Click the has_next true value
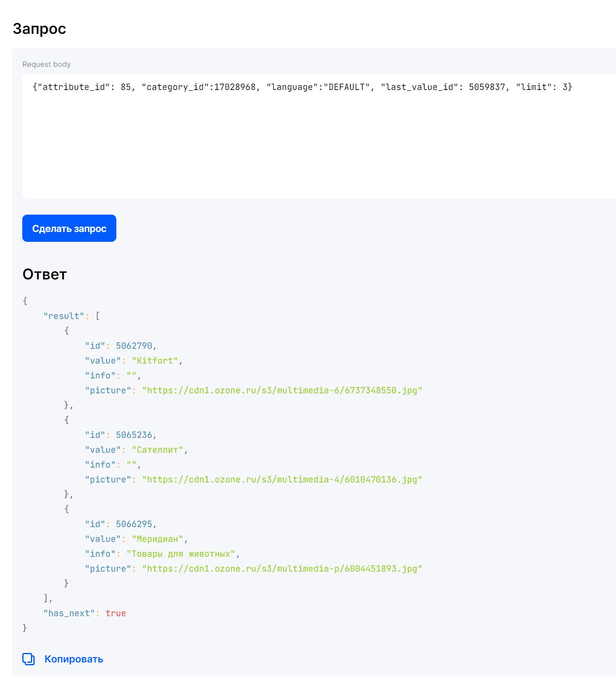The height and width of the screenshot is (688, 616). [116, 613]
